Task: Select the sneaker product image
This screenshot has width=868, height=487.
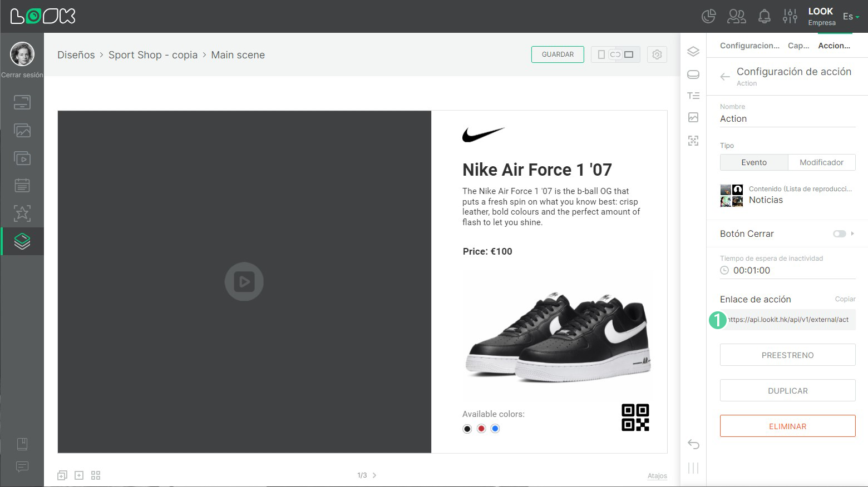Action: pyautogui.click(x=557, y=337)
